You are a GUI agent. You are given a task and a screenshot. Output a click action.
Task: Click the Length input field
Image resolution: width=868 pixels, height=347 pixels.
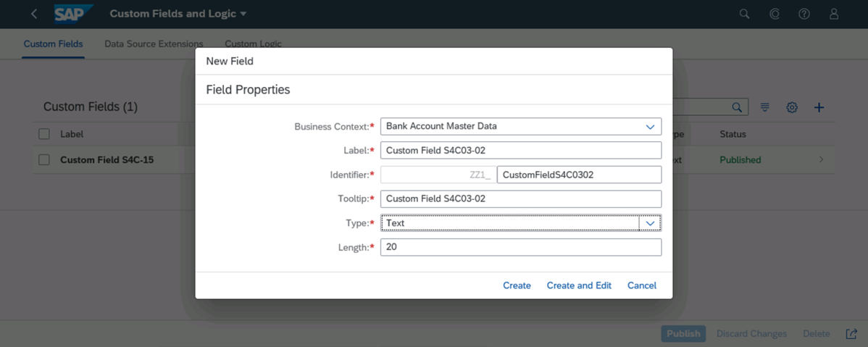[x=520, y=247]
